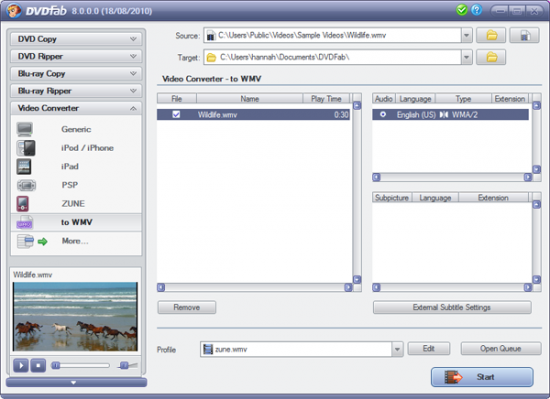Collapse the Video Converter section
Viewport: 550px width, 399px height.
tap(76, 108)
